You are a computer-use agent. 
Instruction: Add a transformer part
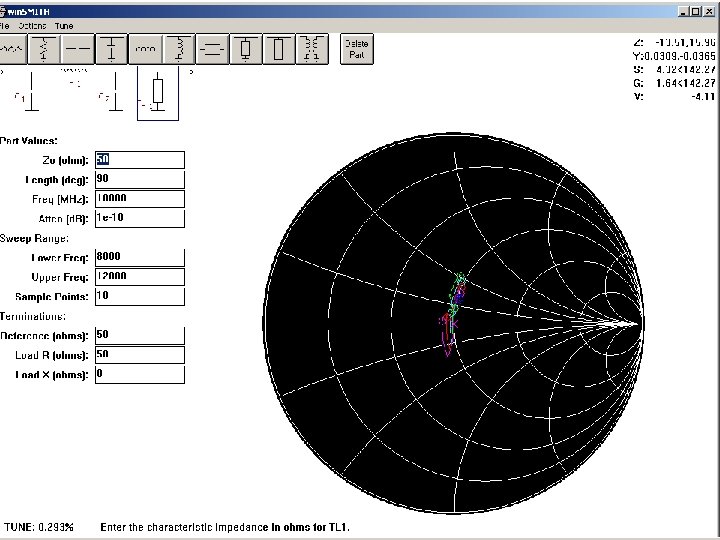coord(312,49)
